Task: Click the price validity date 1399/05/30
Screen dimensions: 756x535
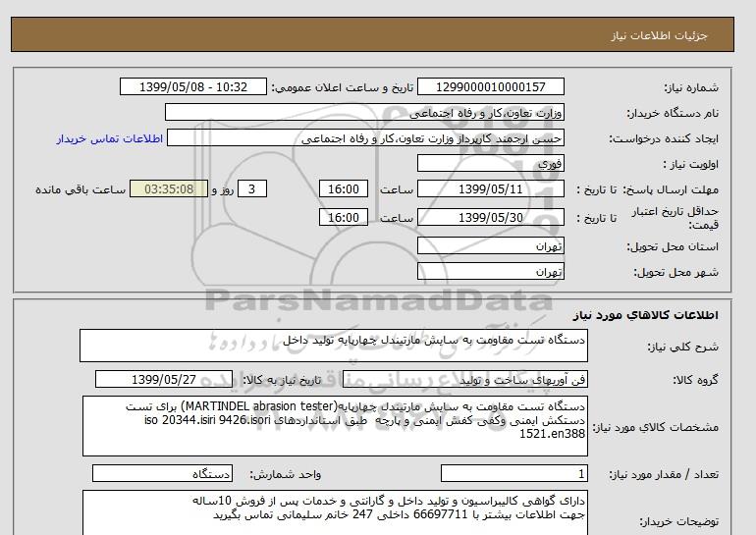Action: click(490, 217)
